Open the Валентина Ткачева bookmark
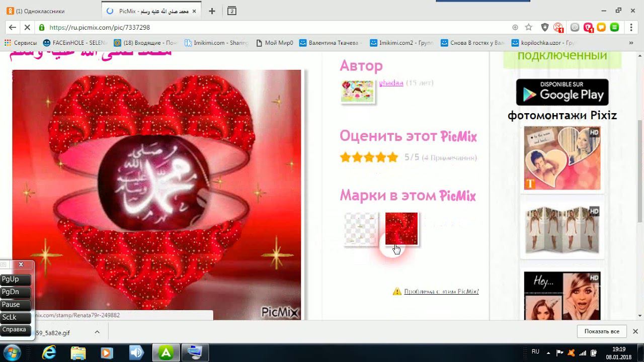The image size is (644, 362). point(331,43)
